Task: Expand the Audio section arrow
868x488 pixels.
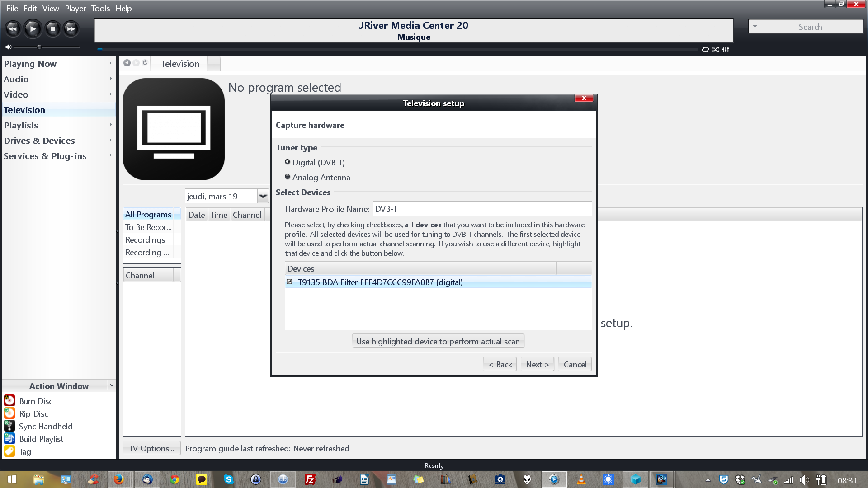Action: pyautogui.click(x=110, y=79)
